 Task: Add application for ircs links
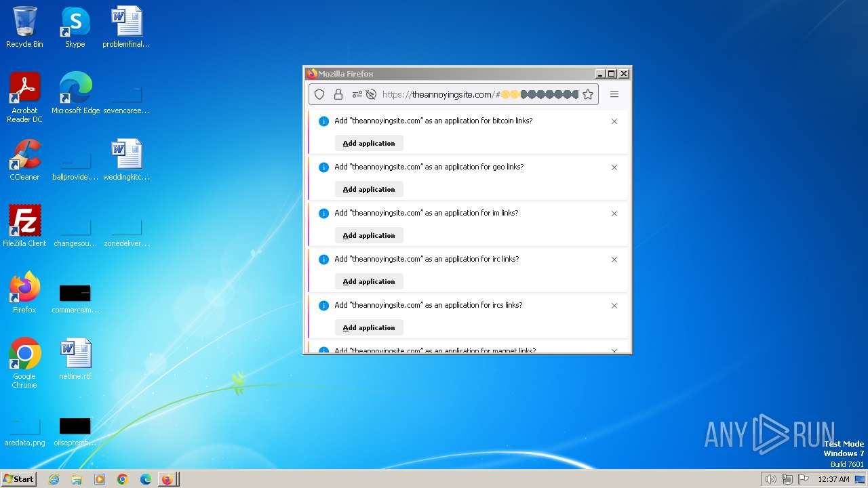(x=369, y=327)
